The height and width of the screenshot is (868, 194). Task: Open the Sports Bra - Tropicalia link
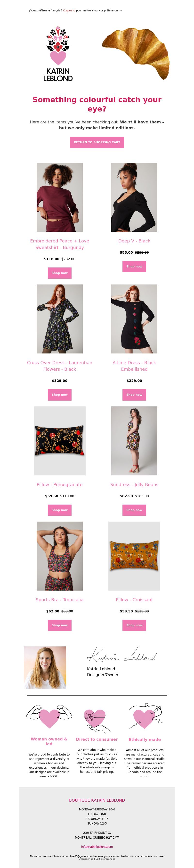point(59,600)
